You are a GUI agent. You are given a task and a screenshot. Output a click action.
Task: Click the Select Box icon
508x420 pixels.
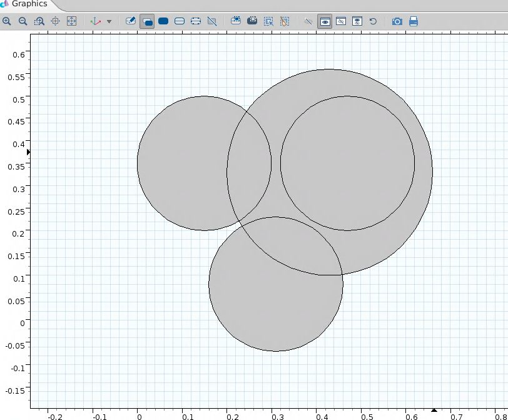click(268, 21)
